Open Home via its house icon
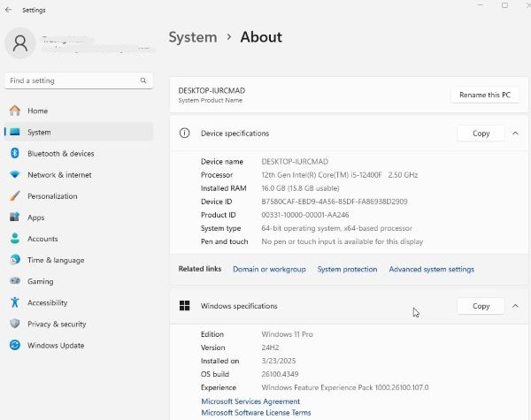The image size is (531, 420). coord(15,111)
